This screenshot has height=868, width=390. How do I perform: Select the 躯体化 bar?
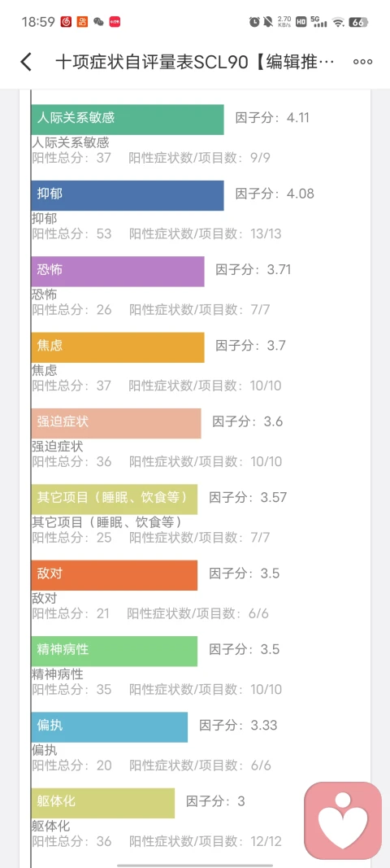(x=103, y=803)
